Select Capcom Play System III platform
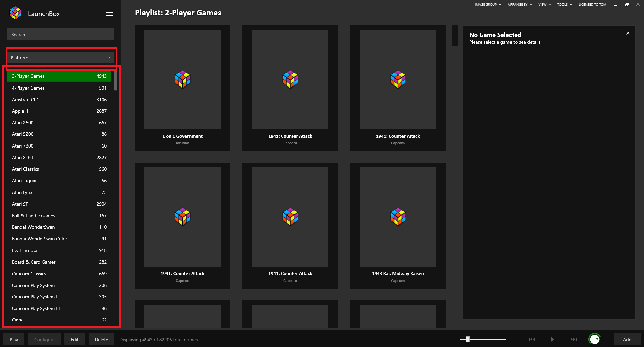The height and width of the screenshot is (347, 644). [59, 308]
